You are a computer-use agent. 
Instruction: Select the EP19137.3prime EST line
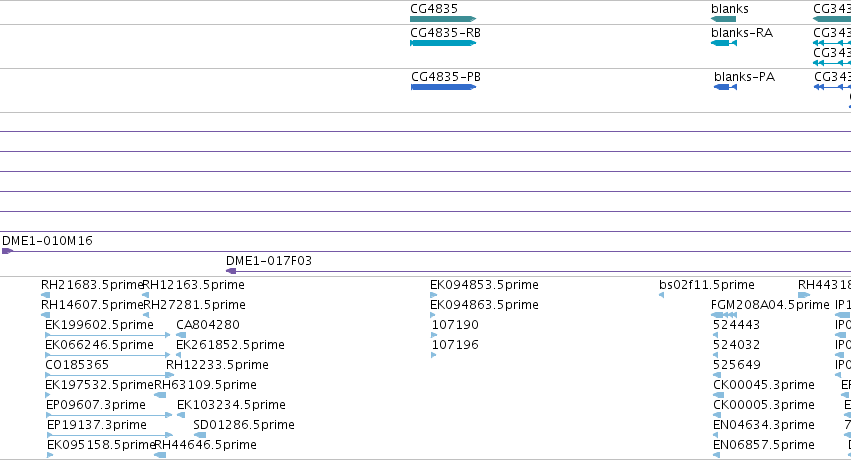point(110,435)
